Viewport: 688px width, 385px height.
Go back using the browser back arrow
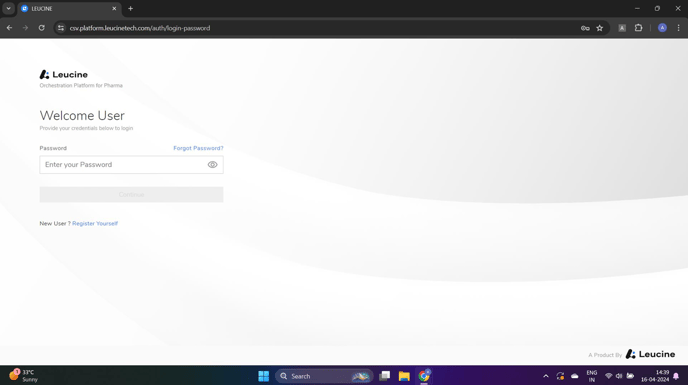9,28
